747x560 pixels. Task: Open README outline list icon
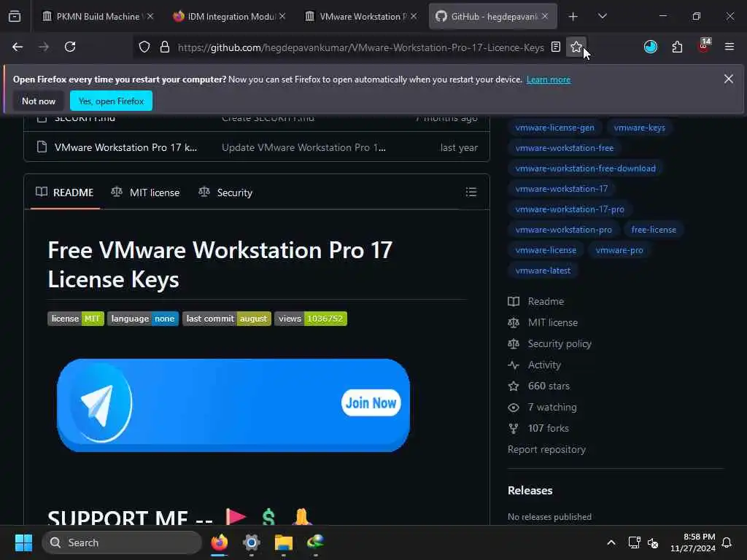click(471, 192)
